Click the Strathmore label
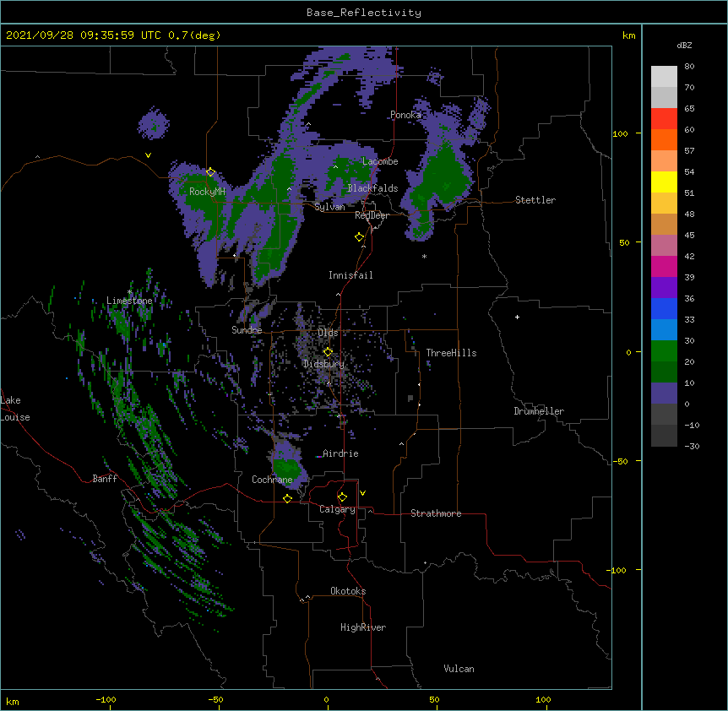Viewport: 728px width, 711px height. pyautogui.click(x=436, y=513)
